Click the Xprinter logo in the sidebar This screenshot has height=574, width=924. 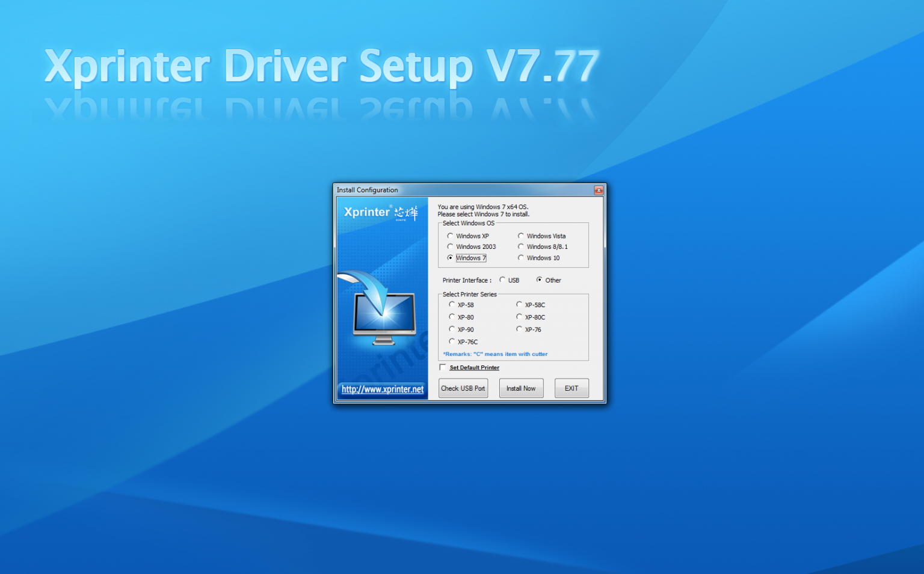click(x=381, y=212)
